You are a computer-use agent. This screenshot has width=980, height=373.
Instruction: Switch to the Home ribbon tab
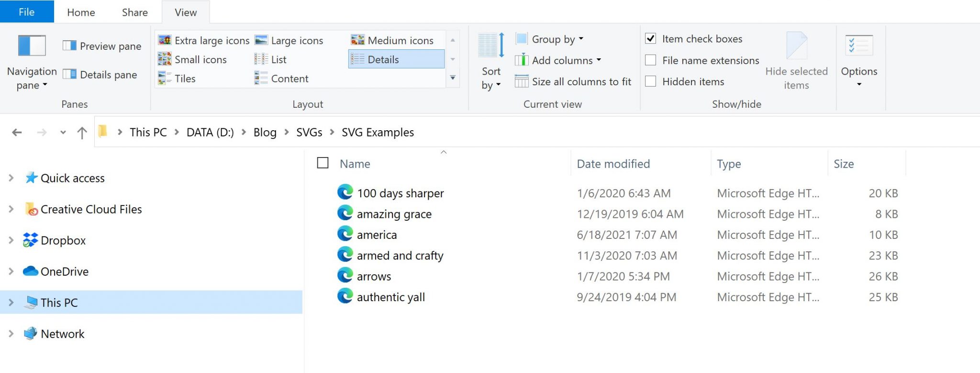(x=81, y=12)
